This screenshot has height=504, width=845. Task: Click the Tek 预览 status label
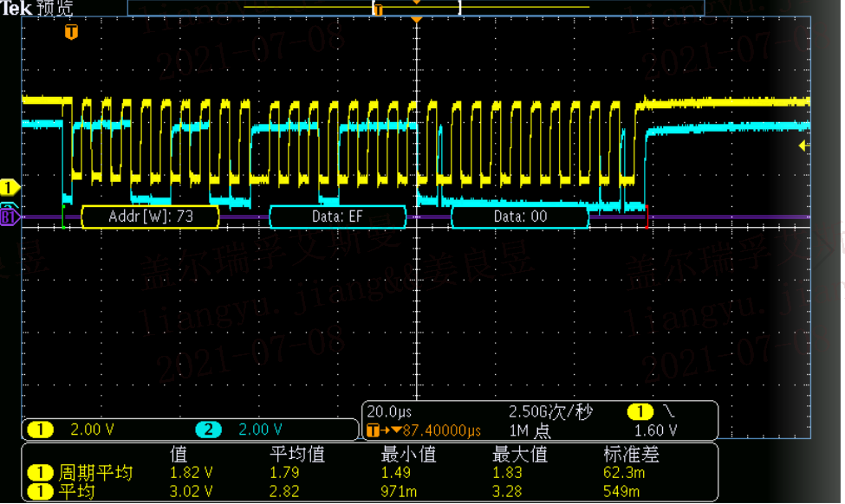coord(36,8)
